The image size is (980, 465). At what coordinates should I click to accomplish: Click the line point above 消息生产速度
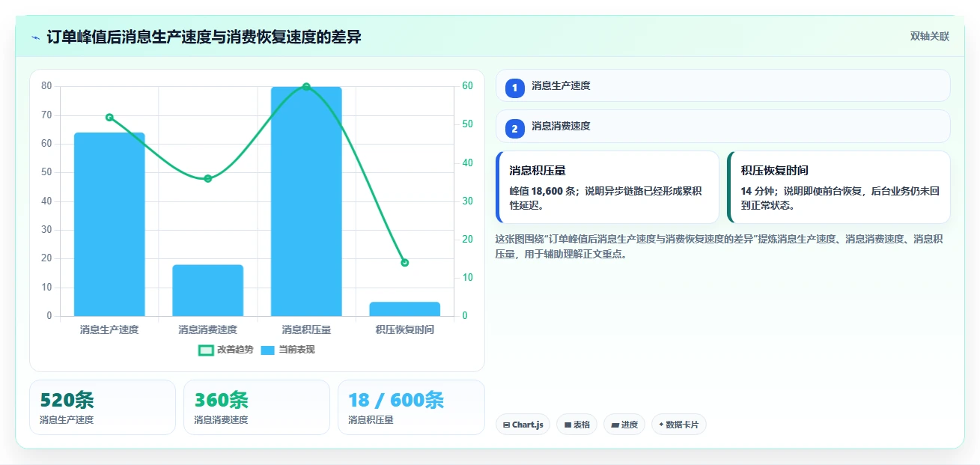pyautogui.click(x=109, y=118)
